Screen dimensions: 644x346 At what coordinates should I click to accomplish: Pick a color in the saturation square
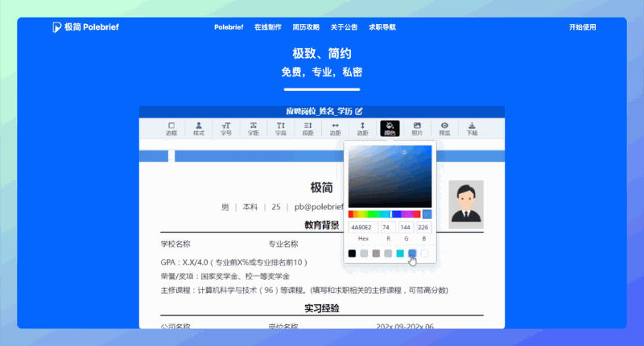coord(390,176)
